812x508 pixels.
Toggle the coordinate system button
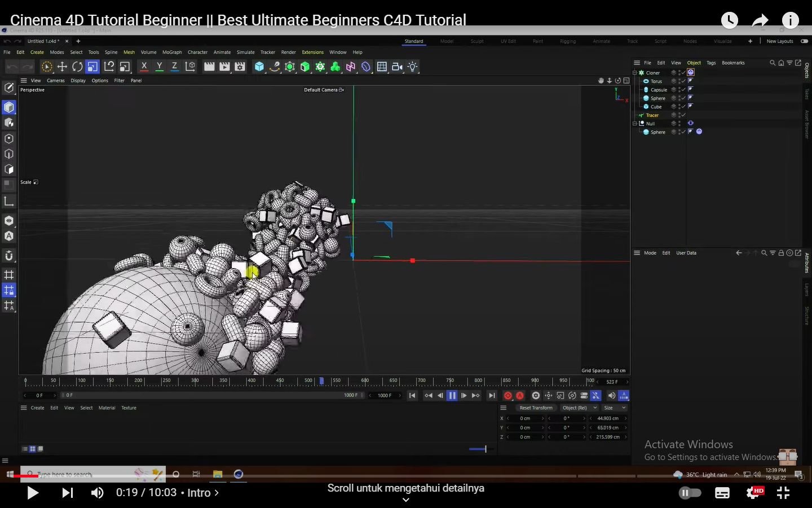(x=190, y=67)
